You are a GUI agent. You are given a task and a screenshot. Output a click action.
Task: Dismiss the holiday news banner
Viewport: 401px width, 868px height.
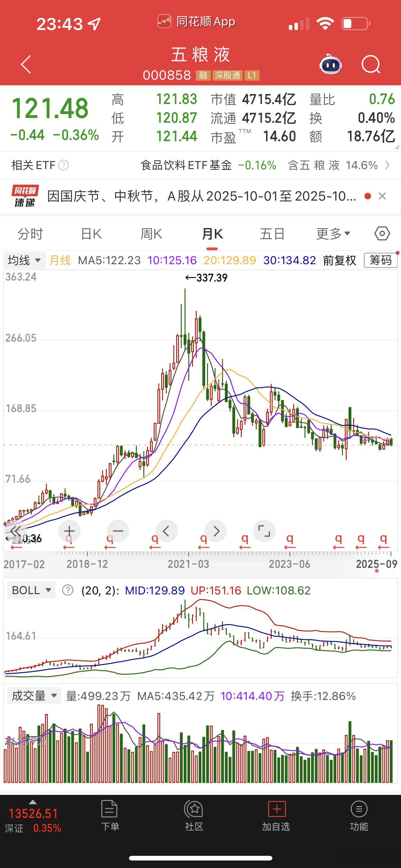click(x=382, y=196)
